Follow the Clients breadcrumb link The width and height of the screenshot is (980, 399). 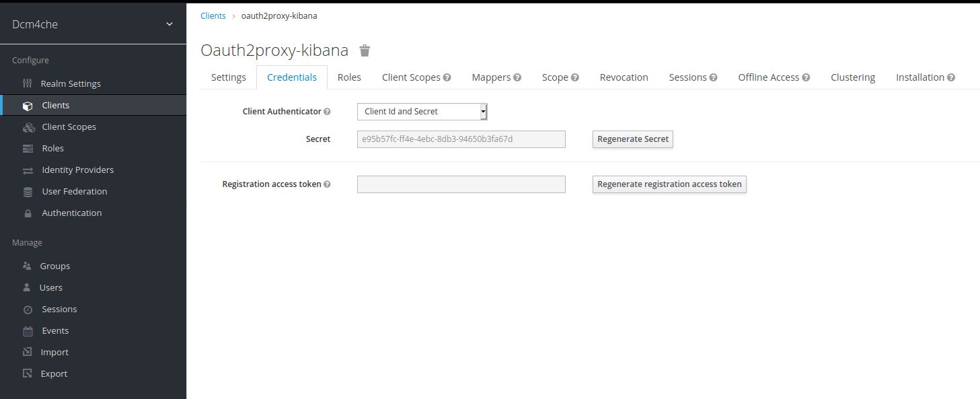click(213, 15)
